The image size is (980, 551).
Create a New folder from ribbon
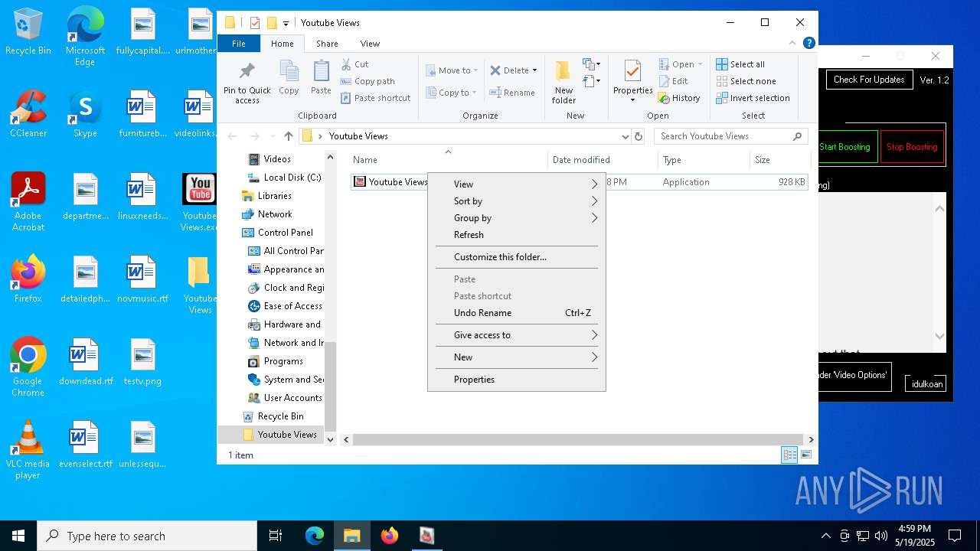click(x=563, y=82)
